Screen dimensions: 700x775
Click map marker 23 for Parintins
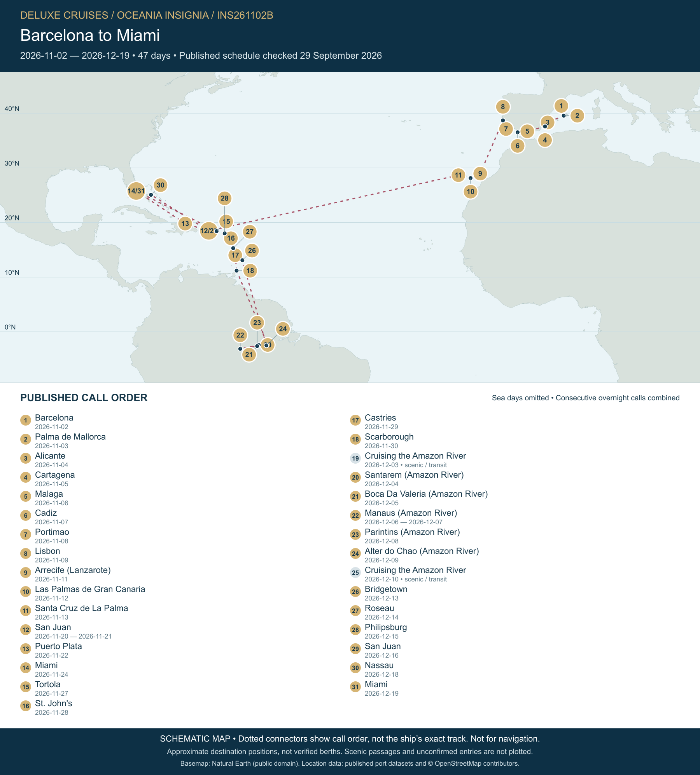tap(257, 323)
